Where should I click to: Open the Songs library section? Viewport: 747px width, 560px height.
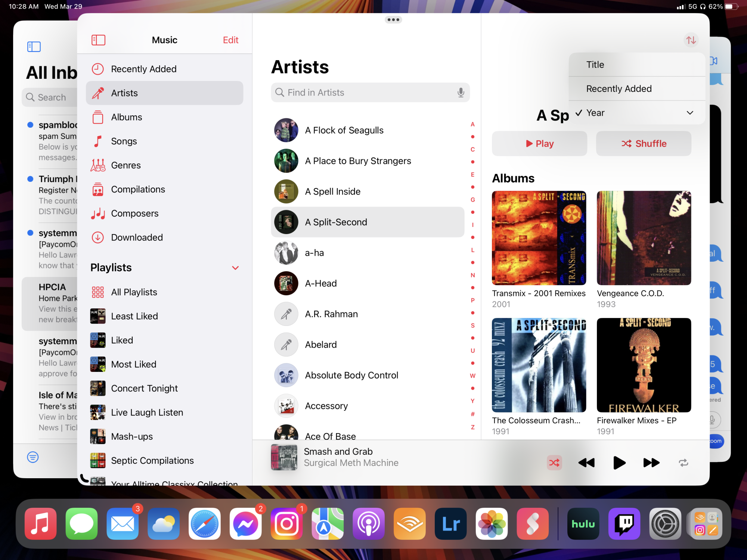pos(164,141)
